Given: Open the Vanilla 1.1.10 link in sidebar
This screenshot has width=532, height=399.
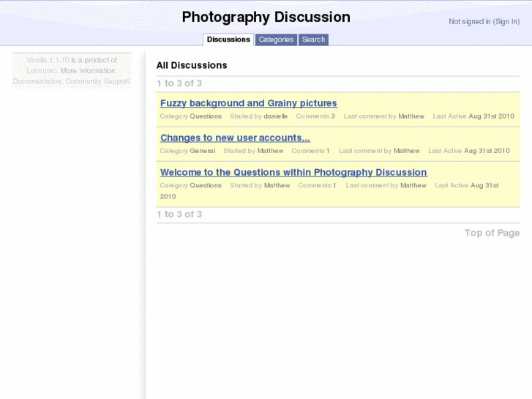Looking at the screenshot, I should click(48, 60).
